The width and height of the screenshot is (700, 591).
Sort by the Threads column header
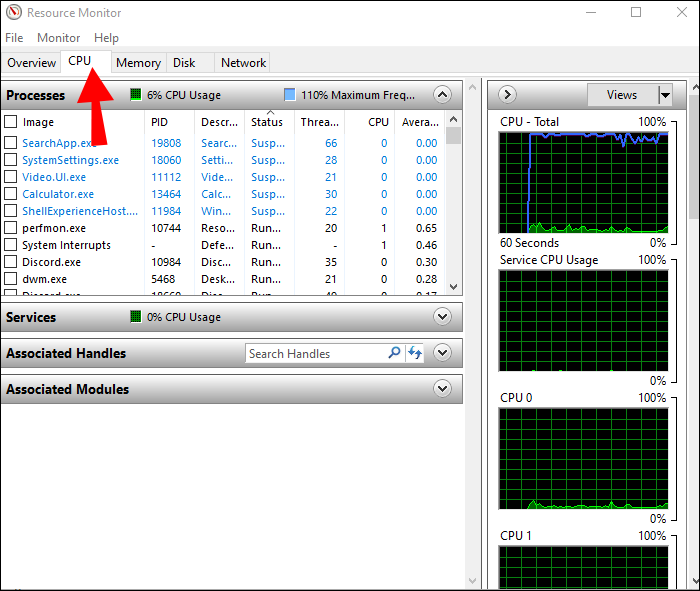point(320,122)
